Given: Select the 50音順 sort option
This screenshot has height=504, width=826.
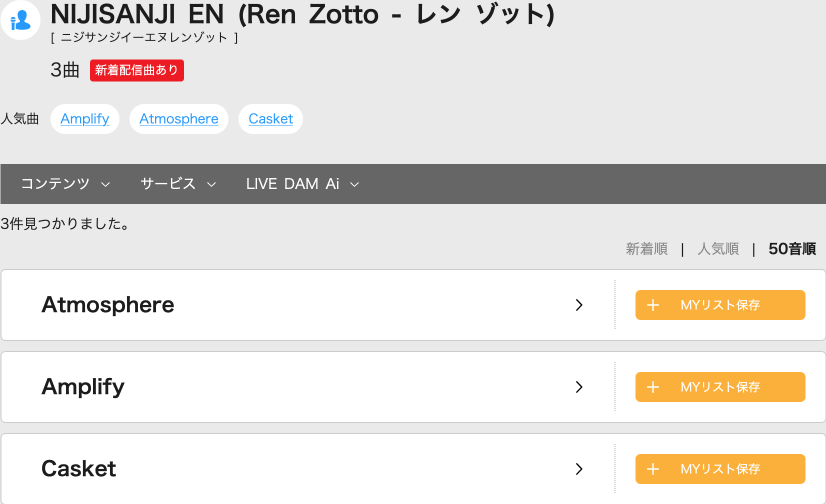Looking at the screenshot, I should (x=792, y=248).
